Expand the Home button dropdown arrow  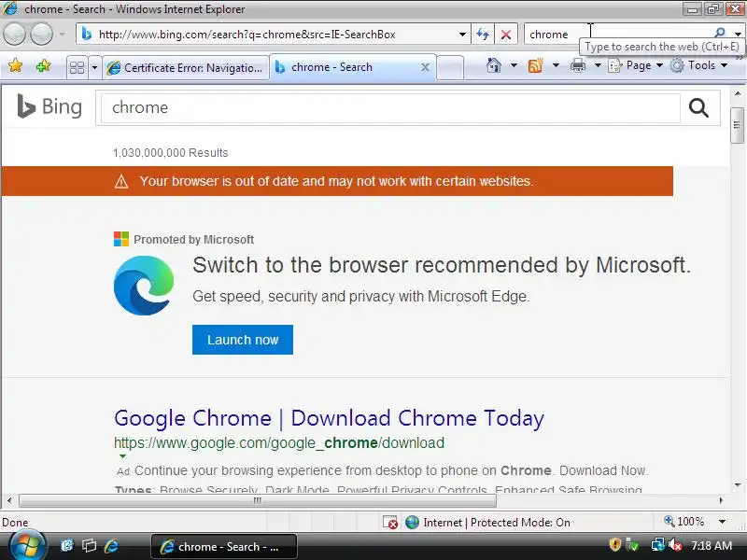pos(514,65)
